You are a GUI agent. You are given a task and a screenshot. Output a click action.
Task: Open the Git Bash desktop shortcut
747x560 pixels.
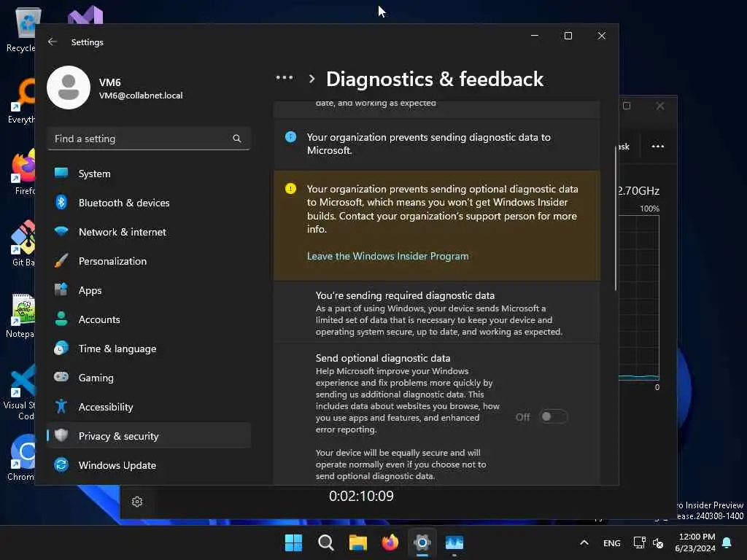23,243
